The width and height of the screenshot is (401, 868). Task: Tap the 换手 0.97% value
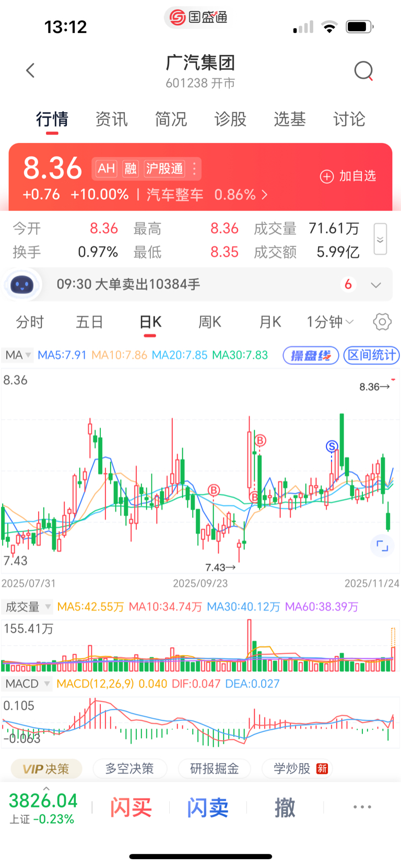(x=98, y=253)
